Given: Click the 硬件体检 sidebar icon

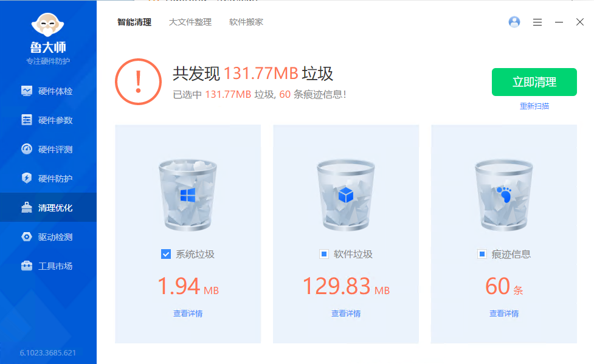Looking at the screenshot, I should click(x=27, y=91).
